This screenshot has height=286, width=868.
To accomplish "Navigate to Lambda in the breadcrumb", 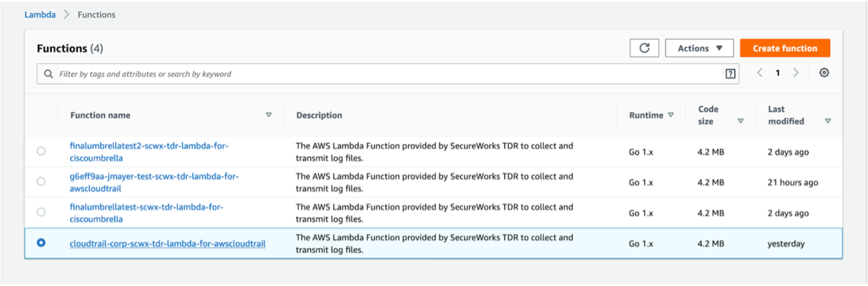I will [x=40, y=15].
